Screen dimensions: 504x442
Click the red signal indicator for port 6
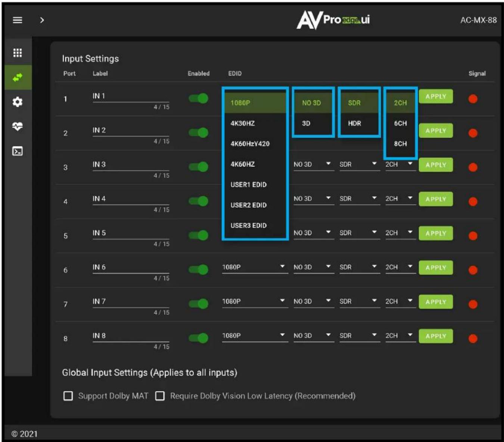[x=473, y=270]
